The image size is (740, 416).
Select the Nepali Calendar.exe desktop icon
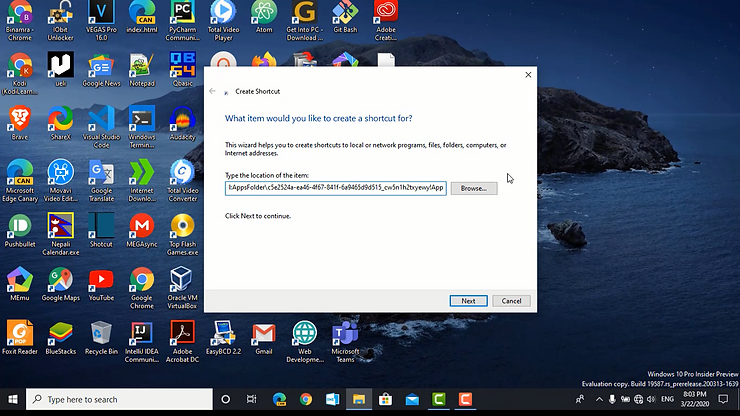coord(60,234)
